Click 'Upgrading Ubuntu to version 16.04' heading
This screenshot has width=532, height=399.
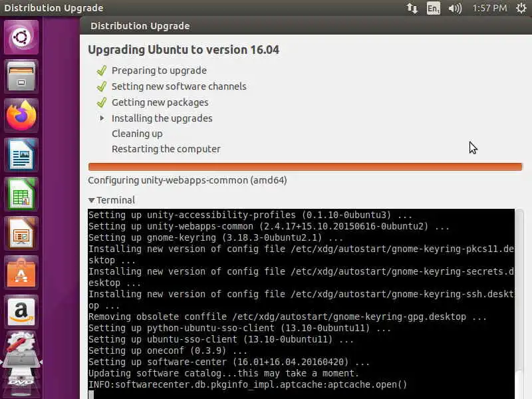184,50
